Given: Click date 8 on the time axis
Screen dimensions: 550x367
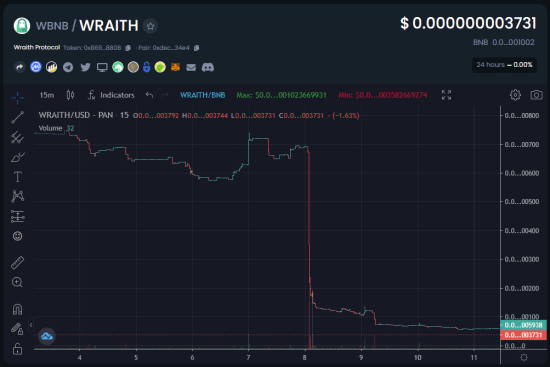Looking at the screenshot, I should coord(304,358).
